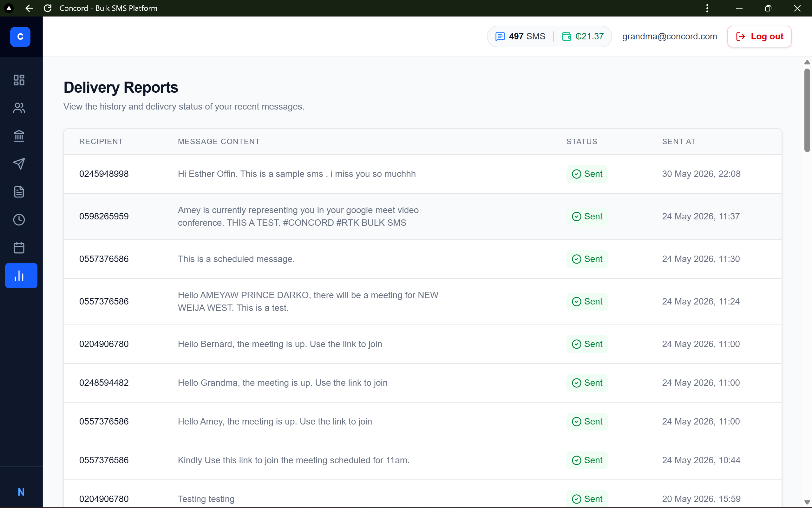Click the vertical scrollbar thumb
This screenshot has width=812, height=508.
click(807, 110)
